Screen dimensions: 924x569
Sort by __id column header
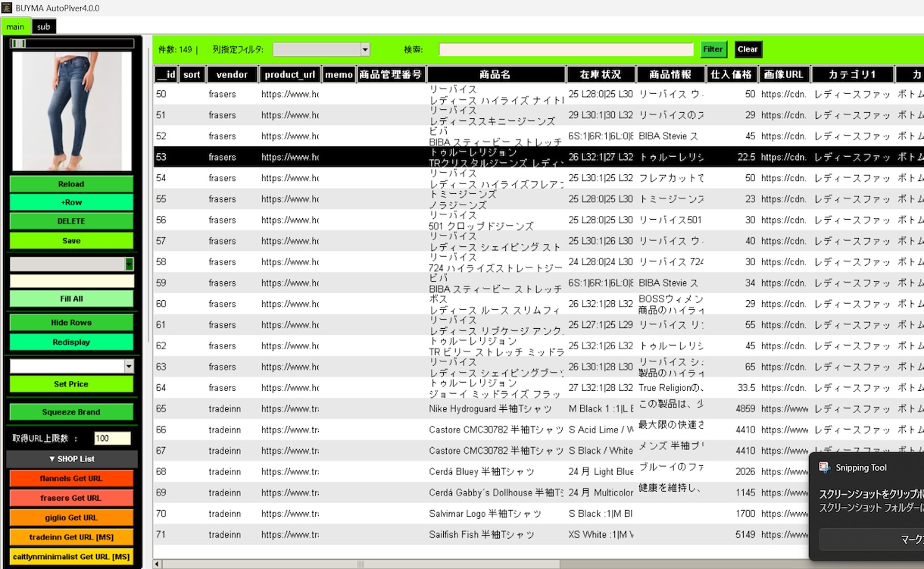pyautogui.click(x=167, y=74)
